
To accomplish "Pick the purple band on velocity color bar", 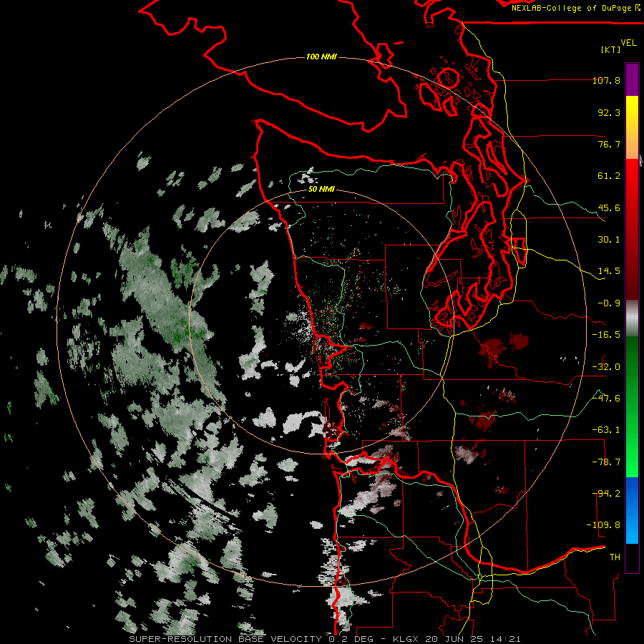I will [x=632, y=79].
